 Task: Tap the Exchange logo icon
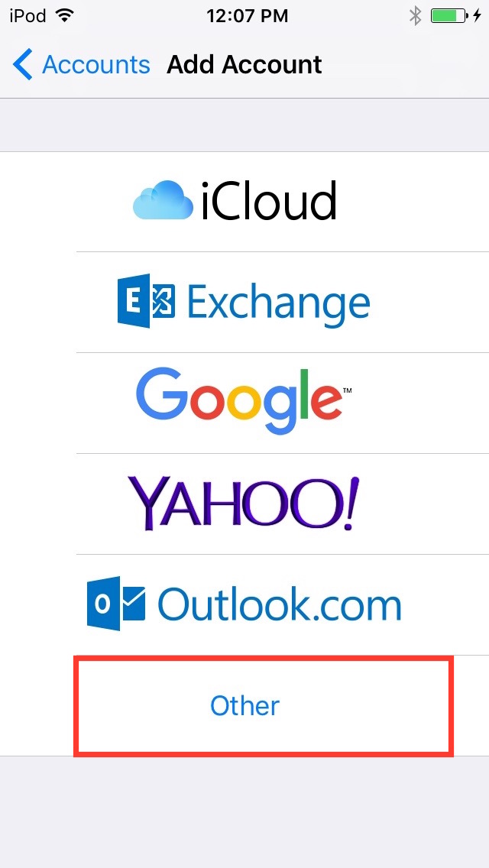146,300
